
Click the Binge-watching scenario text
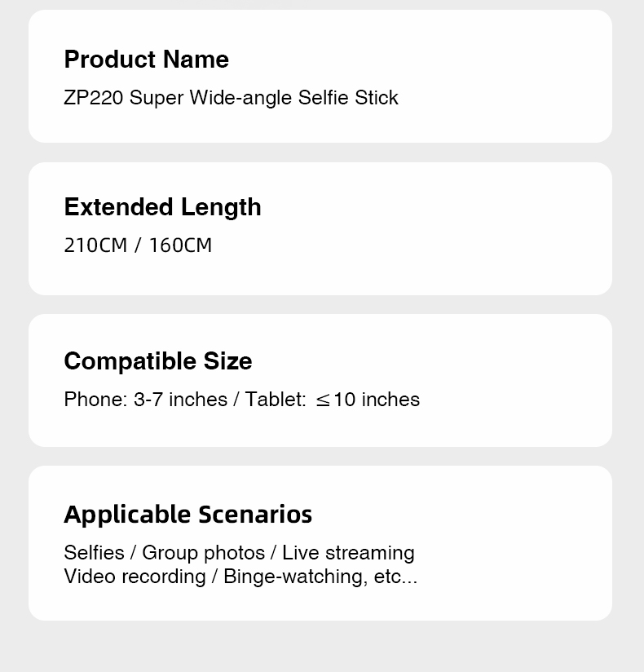[294, 577]
